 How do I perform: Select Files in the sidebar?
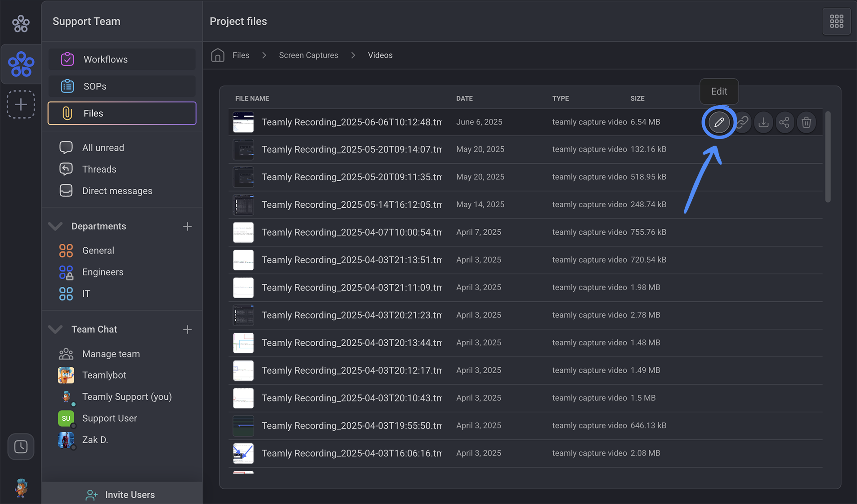tap(122, 113)
